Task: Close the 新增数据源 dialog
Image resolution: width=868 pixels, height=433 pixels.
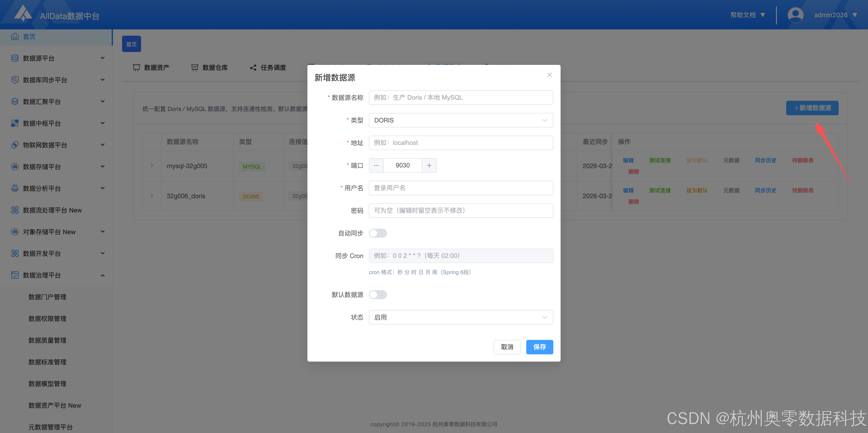Action: (550, 75)
